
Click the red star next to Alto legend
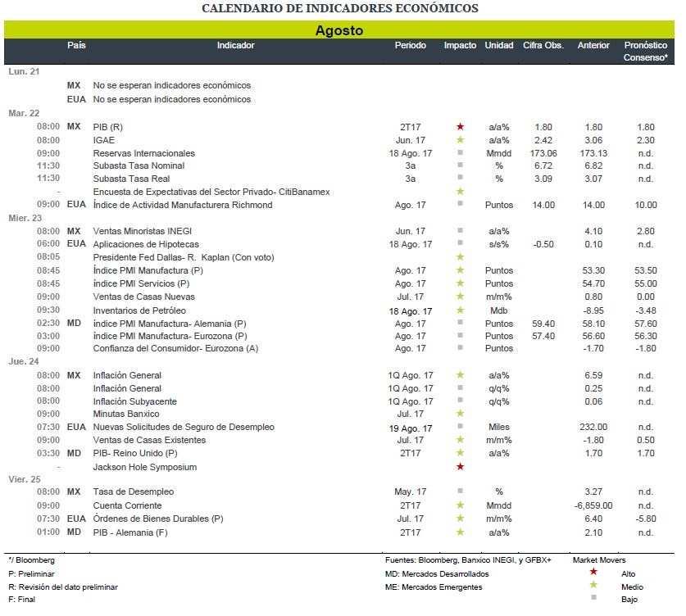pos(593,572)
